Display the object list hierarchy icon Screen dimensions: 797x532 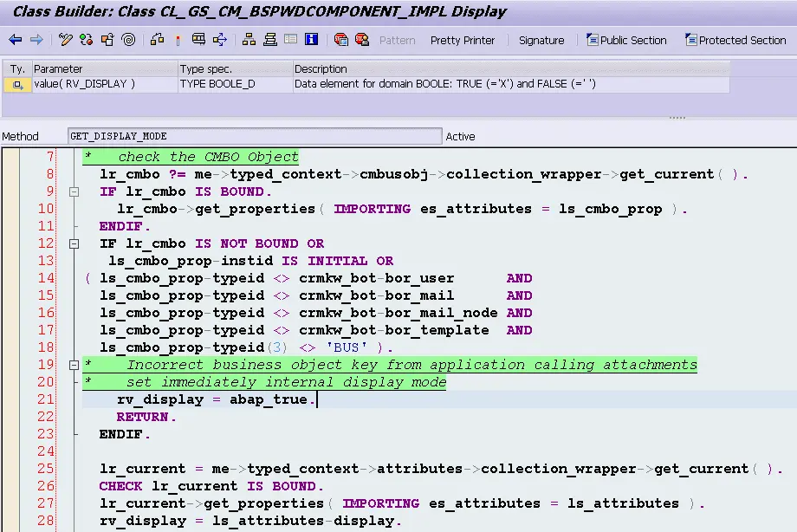(x=249, y=40)
